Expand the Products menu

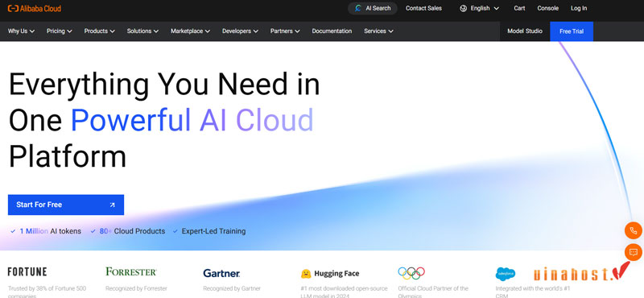(x=99, y=31)
